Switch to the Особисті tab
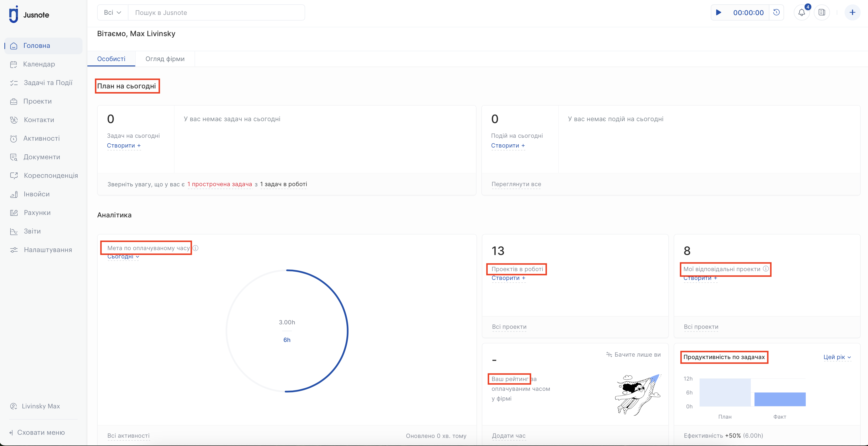 tap(111, 59)
